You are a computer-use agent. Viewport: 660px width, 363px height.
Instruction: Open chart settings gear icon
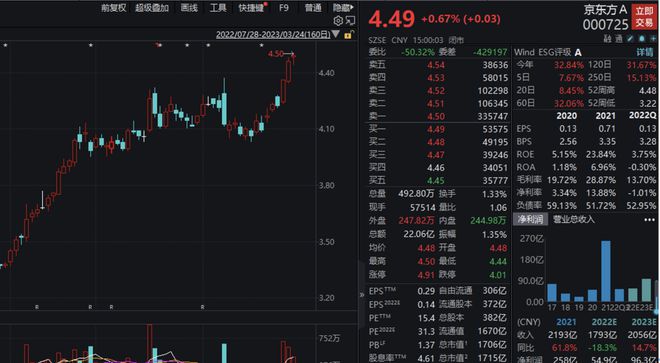[x=338, y=21]
